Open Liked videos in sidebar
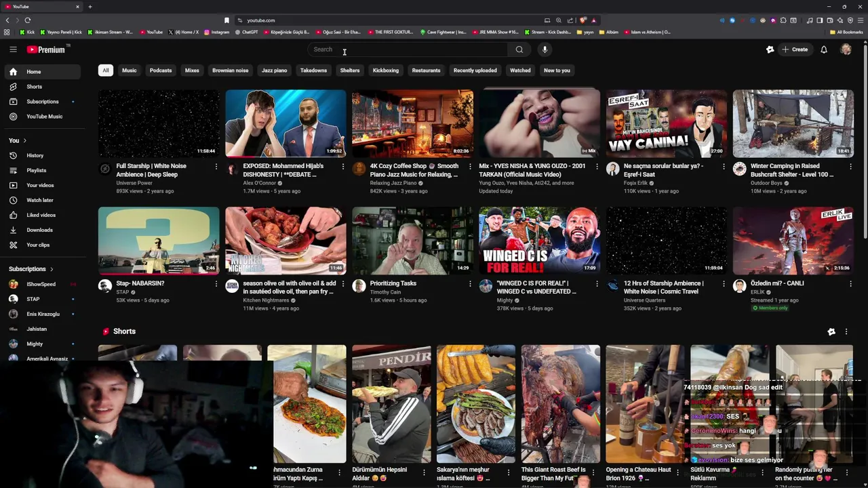Screen dimensions: 868x488 42,216
